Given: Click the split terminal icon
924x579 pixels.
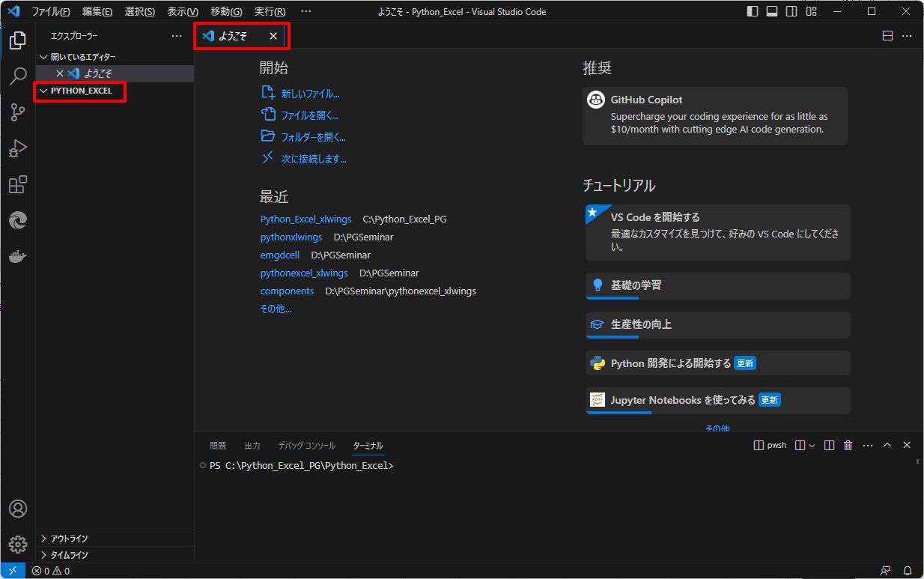Looking at the screenshot, I should click(x=829, y=445).
